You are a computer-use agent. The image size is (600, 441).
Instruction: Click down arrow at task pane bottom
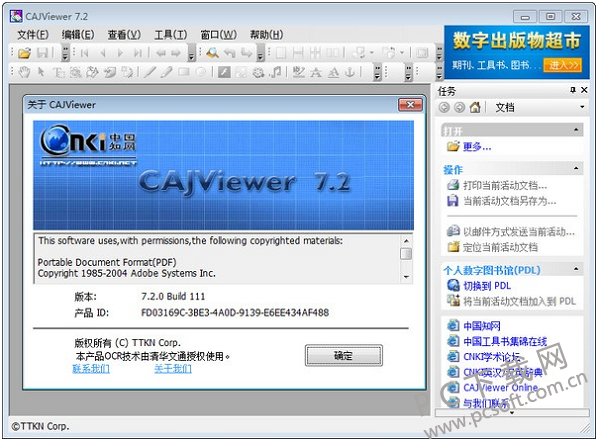tap(512, 413)
